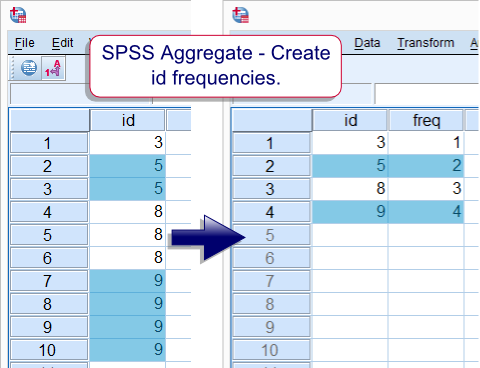
Task: Select greyed row header 6 in right window
Action: coord(272,258)
